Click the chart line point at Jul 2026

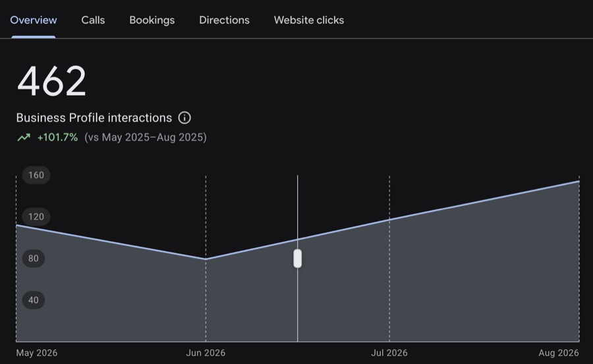[389, 219]
